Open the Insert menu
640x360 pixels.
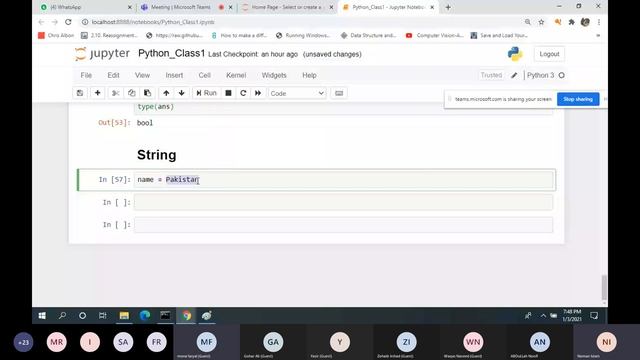tap(174, 75)
